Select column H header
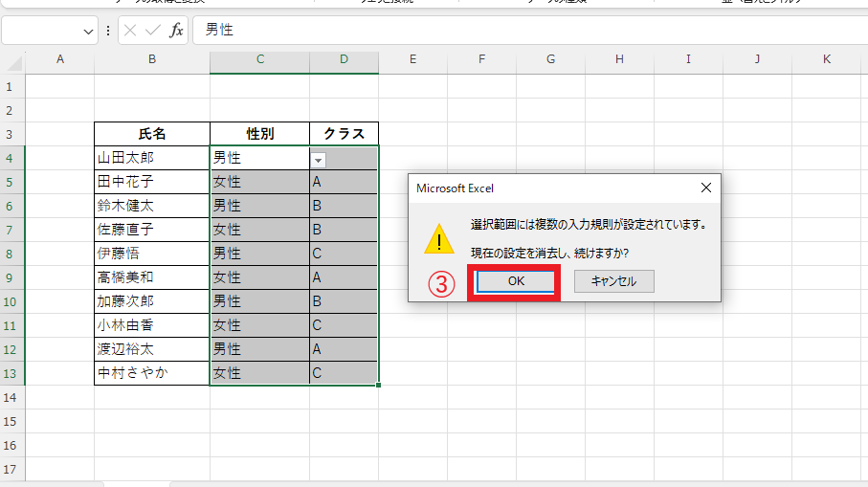 pyautogui.click(x=619, y=59)
